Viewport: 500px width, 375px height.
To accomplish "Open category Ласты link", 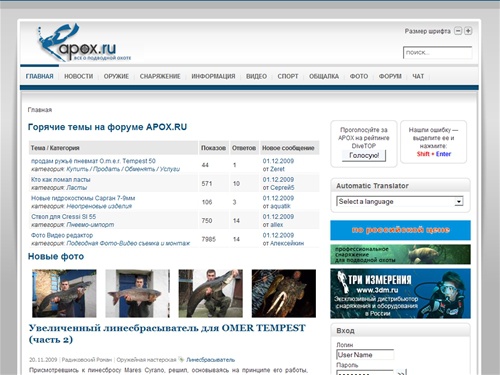I will point(76,188).
